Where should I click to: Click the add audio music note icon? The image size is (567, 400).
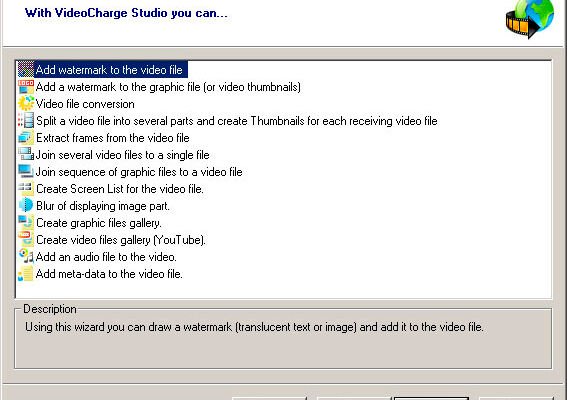click(x=26, y=257)
